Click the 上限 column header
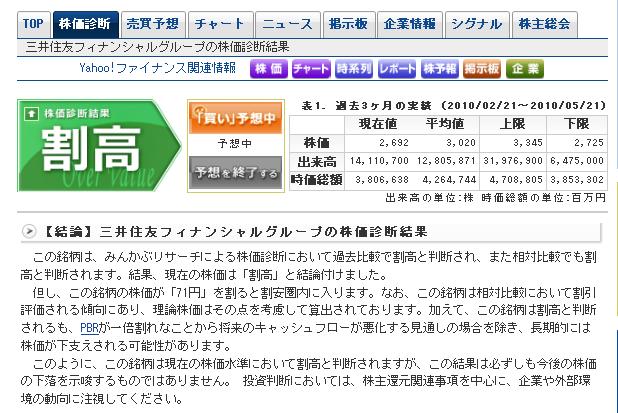Viewport: 618px width, 413px height. click(x=512, y=124)
